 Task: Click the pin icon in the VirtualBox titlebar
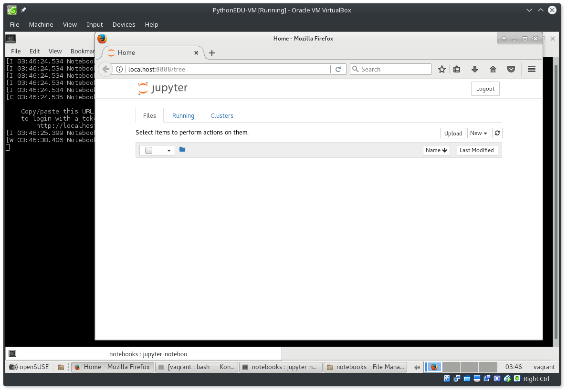(x=23, y=10)
